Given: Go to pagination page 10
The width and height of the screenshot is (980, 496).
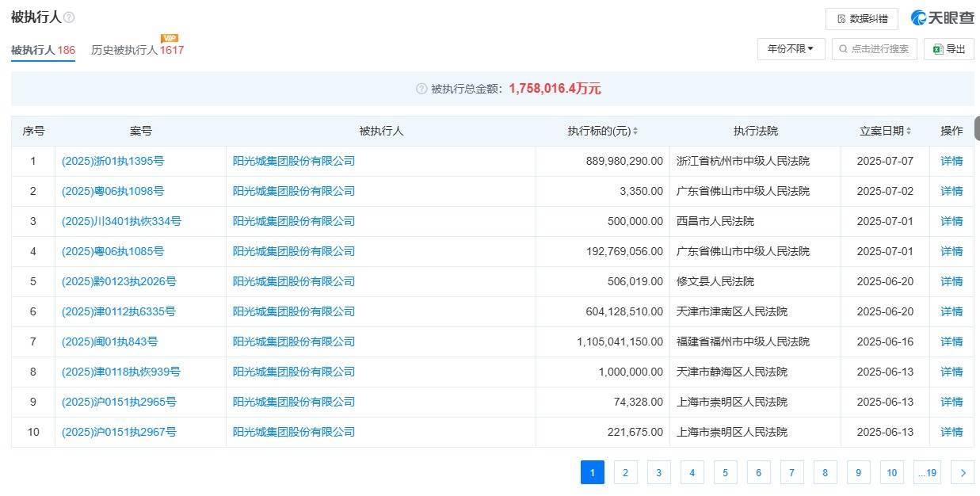Looking at the screenshot, I should 891,472.
